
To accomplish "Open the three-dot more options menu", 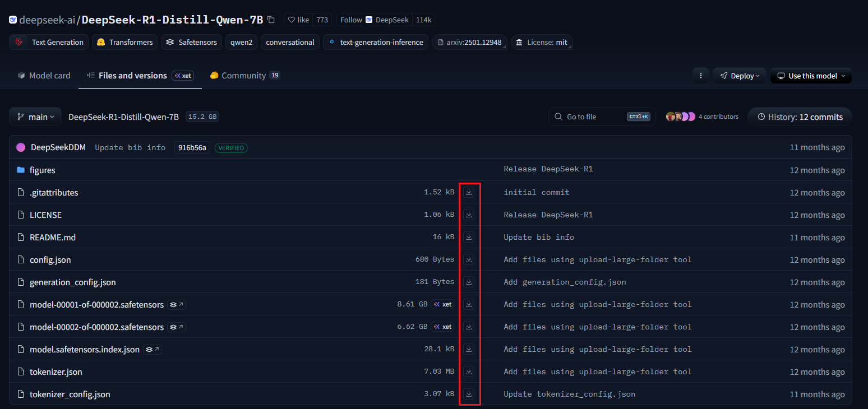I will point(700,76).
